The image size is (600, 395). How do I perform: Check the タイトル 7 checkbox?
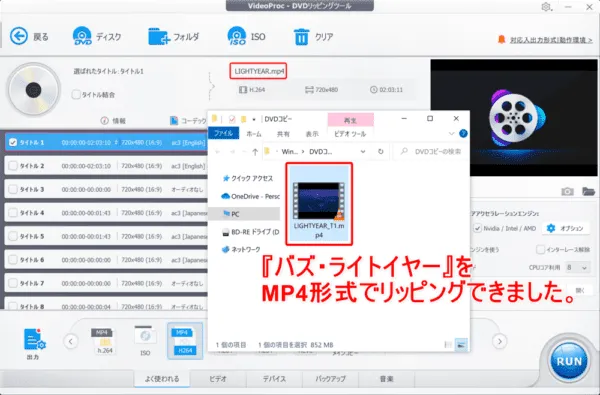(13, 283)
